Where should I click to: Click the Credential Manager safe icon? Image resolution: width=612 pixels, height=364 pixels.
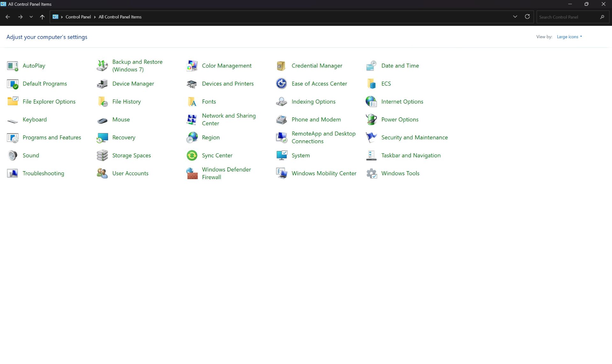tap(281, 66)
